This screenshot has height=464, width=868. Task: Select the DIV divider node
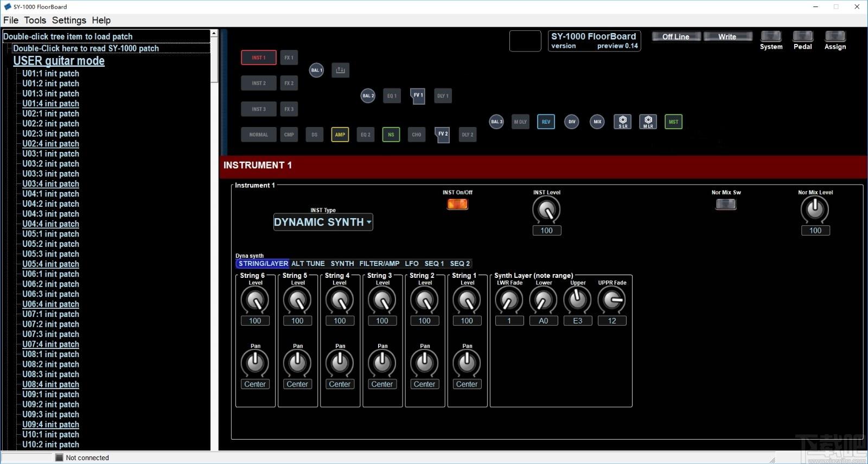(x=572, y=122)
